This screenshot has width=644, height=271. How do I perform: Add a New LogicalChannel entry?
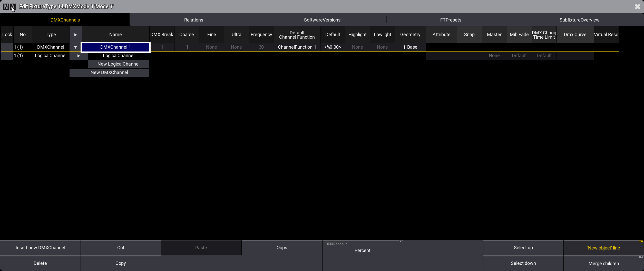click(118, 64)
